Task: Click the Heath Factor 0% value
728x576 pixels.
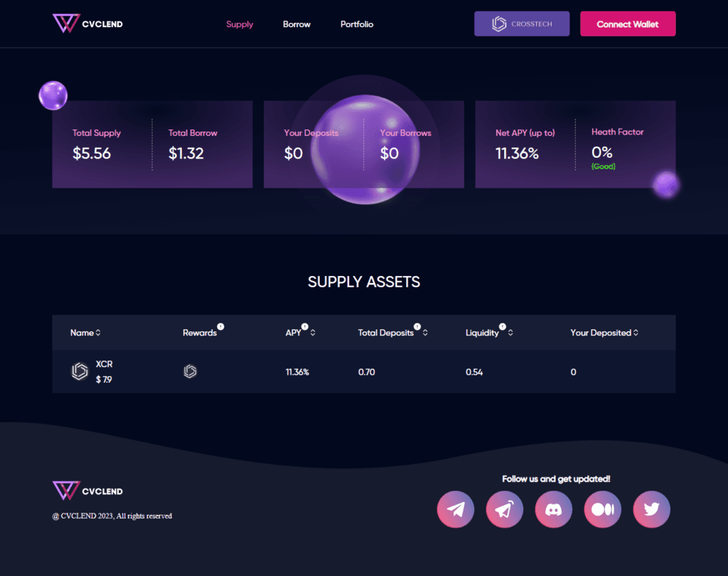Action: click(x=602, y=152)
